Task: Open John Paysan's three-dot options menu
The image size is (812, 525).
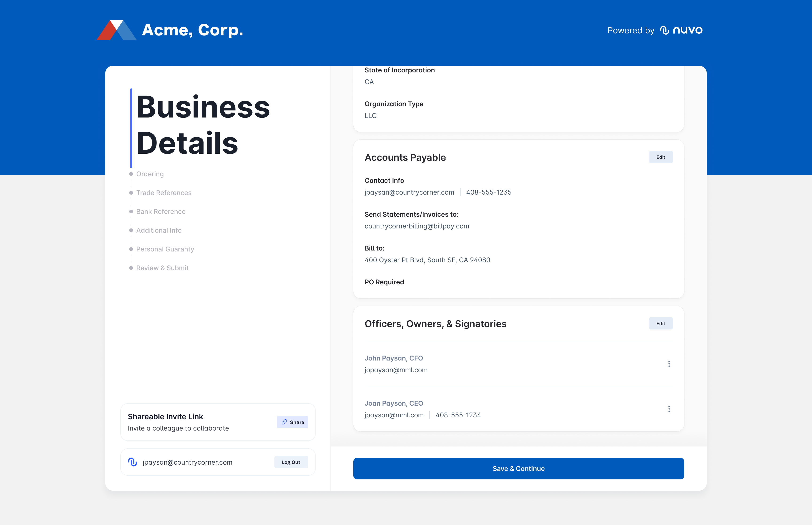Action: 669,364
